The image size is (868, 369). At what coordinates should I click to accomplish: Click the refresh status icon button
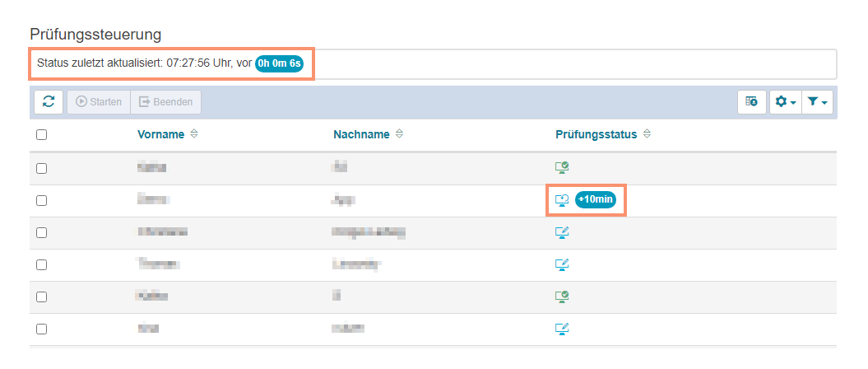click(x=49, y=102)
